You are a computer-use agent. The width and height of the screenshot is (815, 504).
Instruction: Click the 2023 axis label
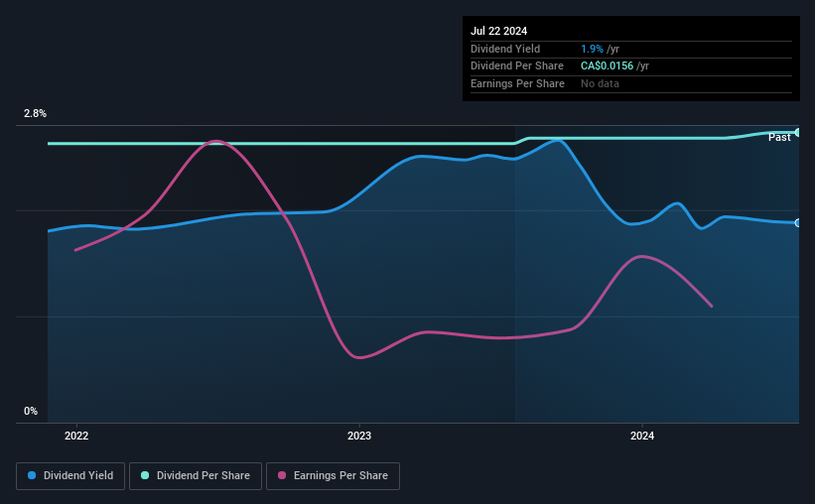click(359, 436)
